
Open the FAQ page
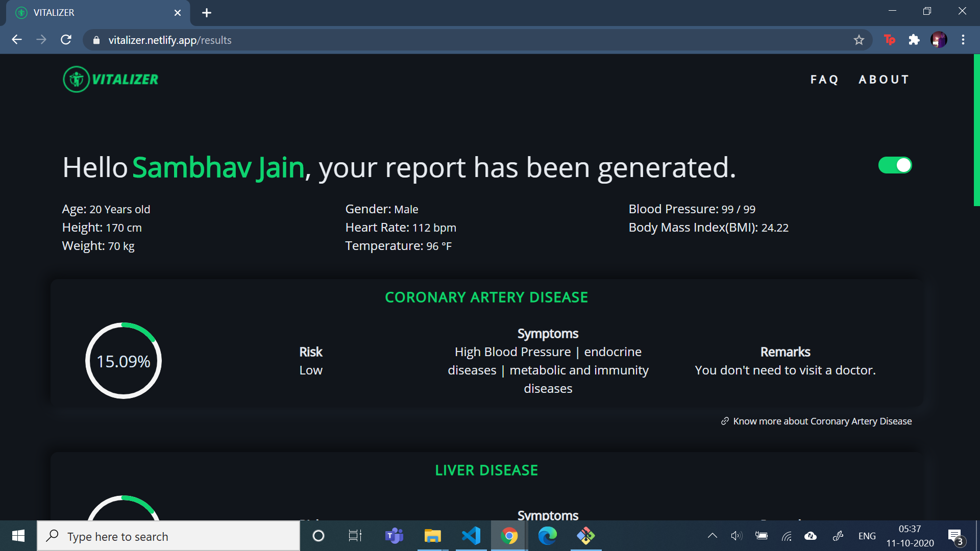point(824,80)
